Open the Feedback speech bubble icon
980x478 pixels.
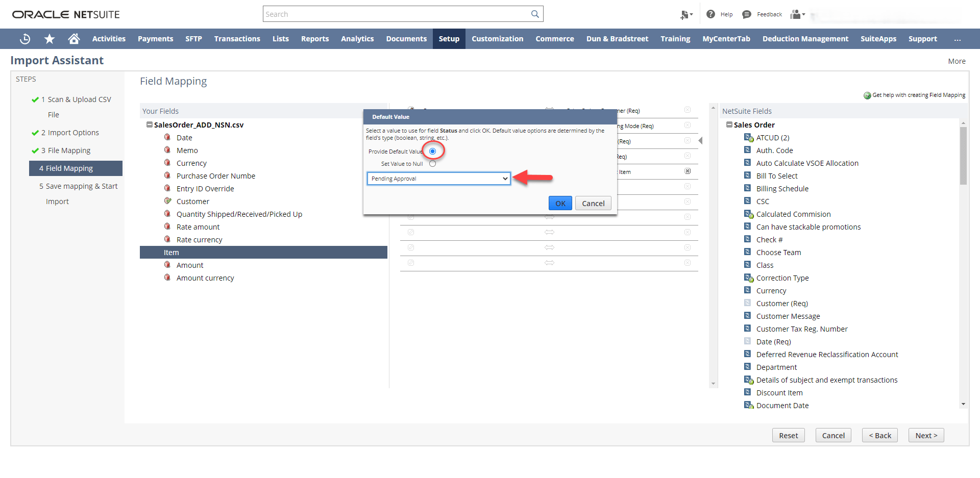[x=747, y=14]
